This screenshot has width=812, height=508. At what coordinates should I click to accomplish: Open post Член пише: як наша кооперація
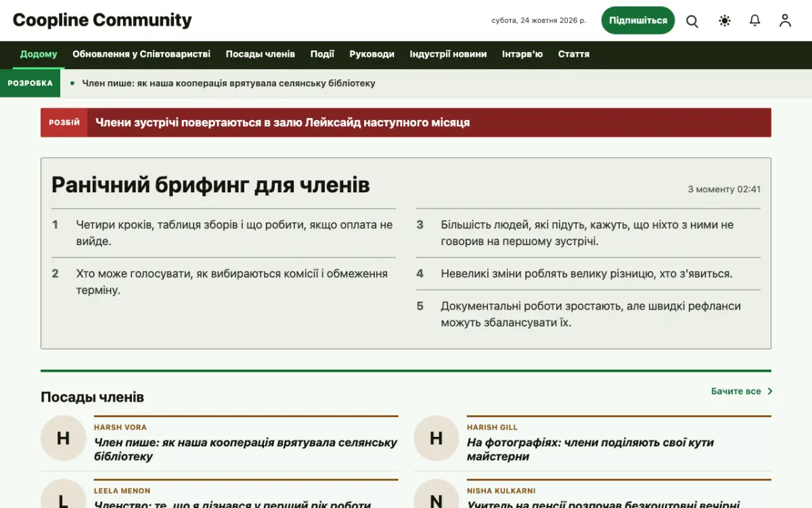246,449
